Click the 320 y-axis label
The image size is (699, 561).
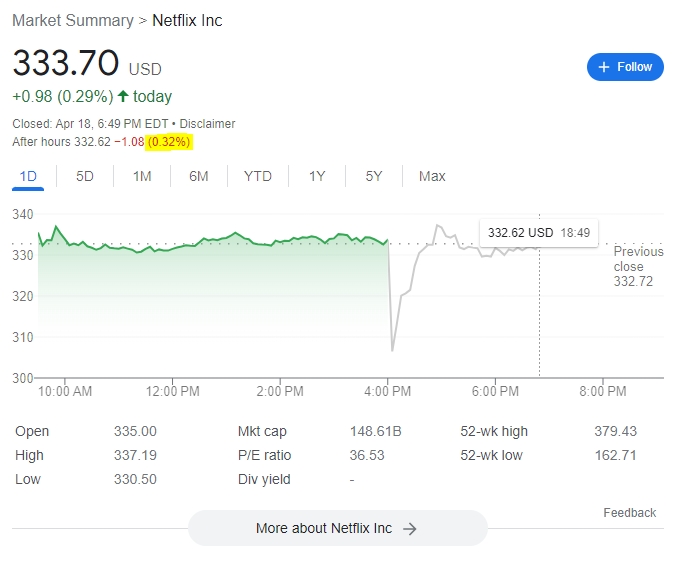pos(23,297)
